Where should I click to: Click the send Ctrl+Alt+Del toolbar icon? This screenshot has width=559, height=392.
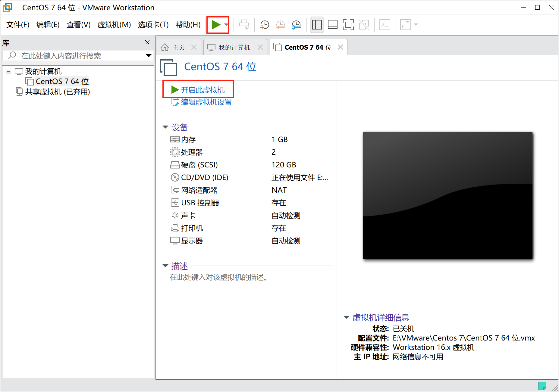pos(244,25)
